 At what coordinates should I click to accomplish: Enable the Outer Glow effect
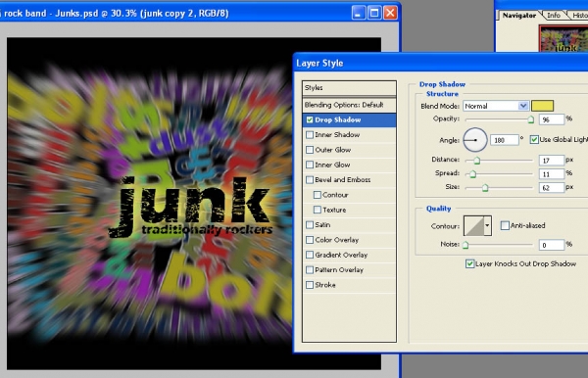(x=310, y=150)
